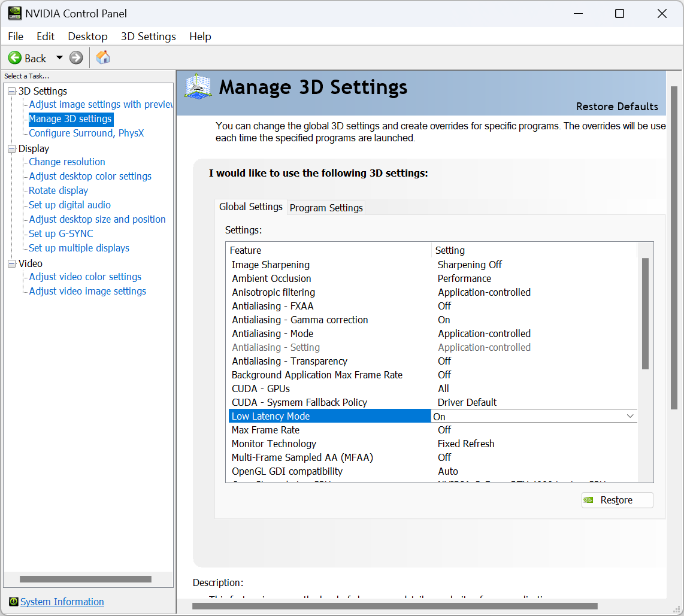Collapse the Display tree node
The image size is (684, 616).
[x=11, y=148]
